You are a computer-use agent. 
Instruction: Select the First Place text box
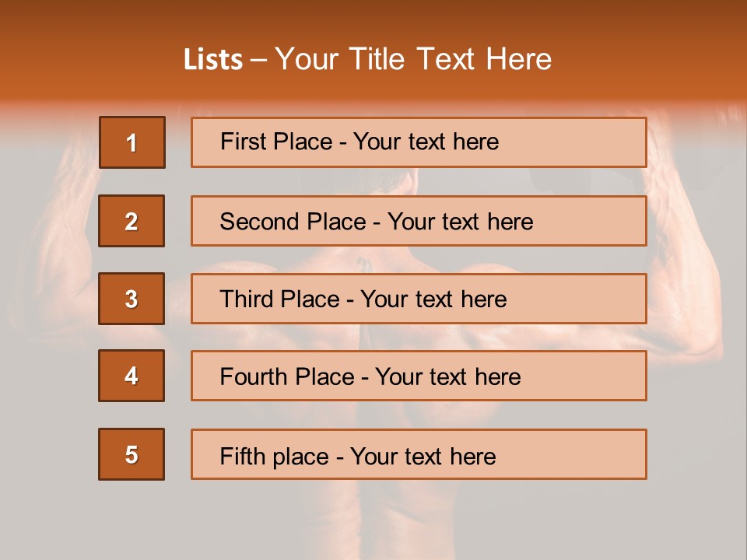tap(419, 142)
